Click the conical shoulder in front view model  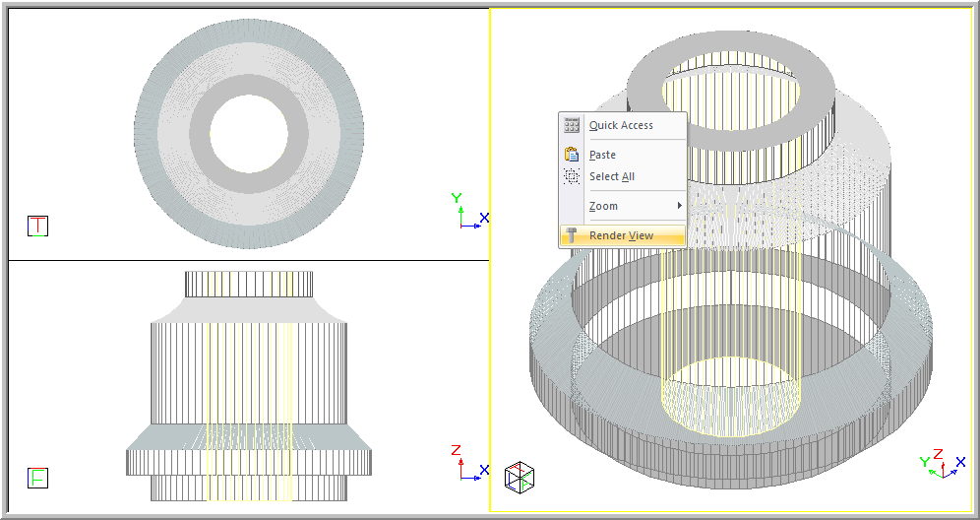click(x=248, y=309)
